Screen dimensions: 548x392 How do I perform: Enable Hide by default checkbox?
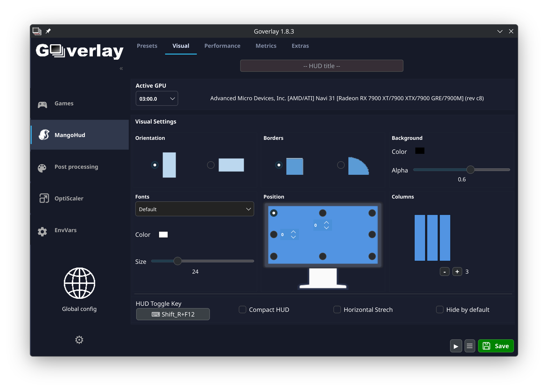point(440,309)
